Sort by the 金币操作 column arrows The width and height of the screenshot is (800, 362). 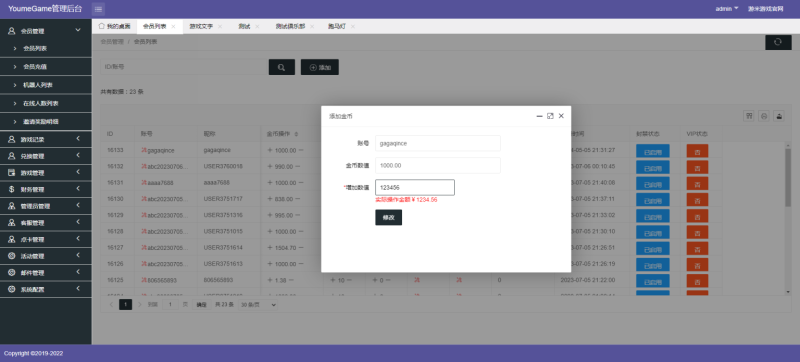pyautogui.click(x=296, y=134)
